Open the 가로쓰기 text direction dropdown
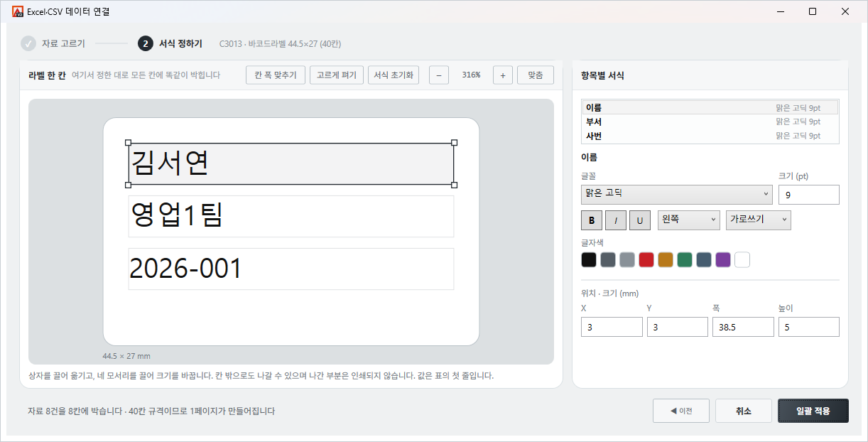This screenshot has width=868, height=442. (x=759, y=220)
